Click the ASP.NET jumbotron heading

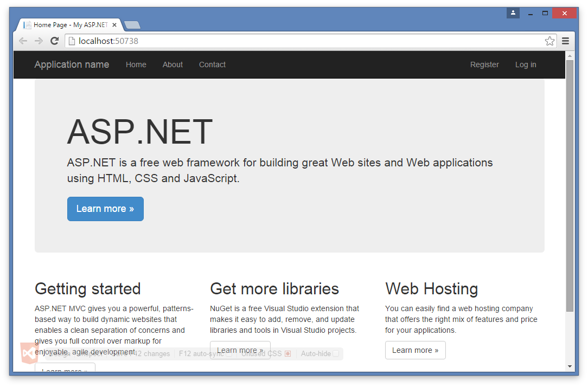(x=140, y=132)
